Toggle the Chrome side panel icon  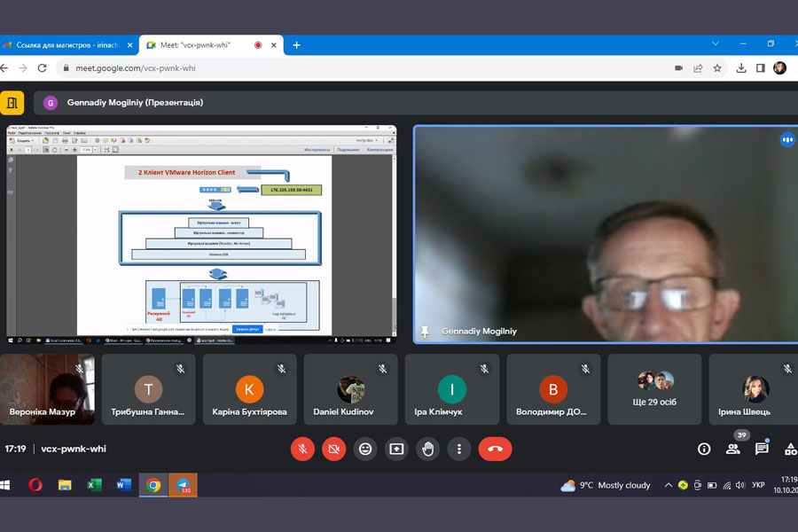(761, 68)
